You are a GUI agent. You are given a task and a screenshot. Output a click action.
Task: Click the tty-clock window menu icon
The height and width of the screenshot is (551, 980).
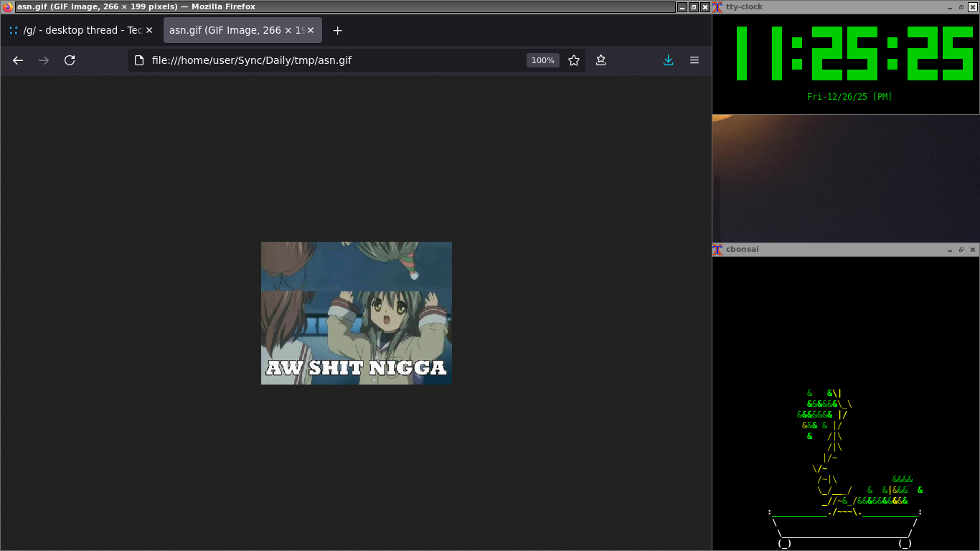point(717,7)
